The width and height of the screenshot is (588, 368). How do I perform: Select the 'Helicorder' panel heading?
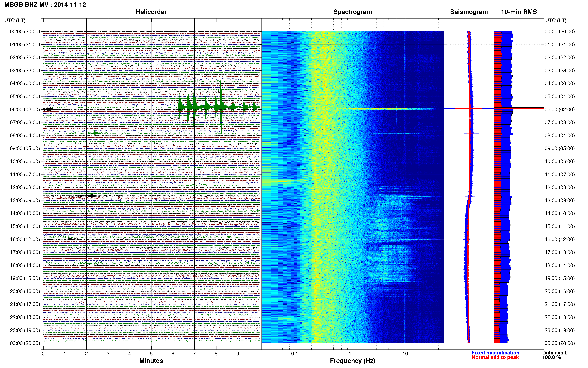pos(151,12)
